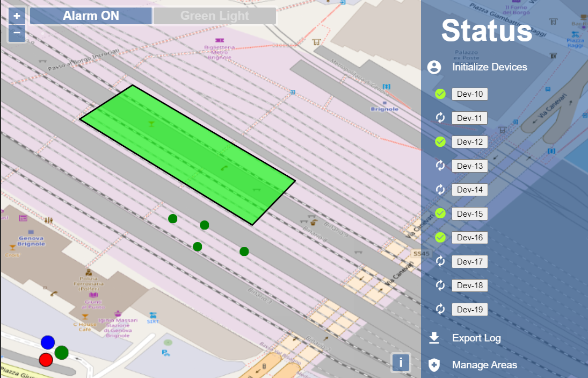Click the map zoom in plus button
This screenshot has width=588, height=378.
[17, 16]
